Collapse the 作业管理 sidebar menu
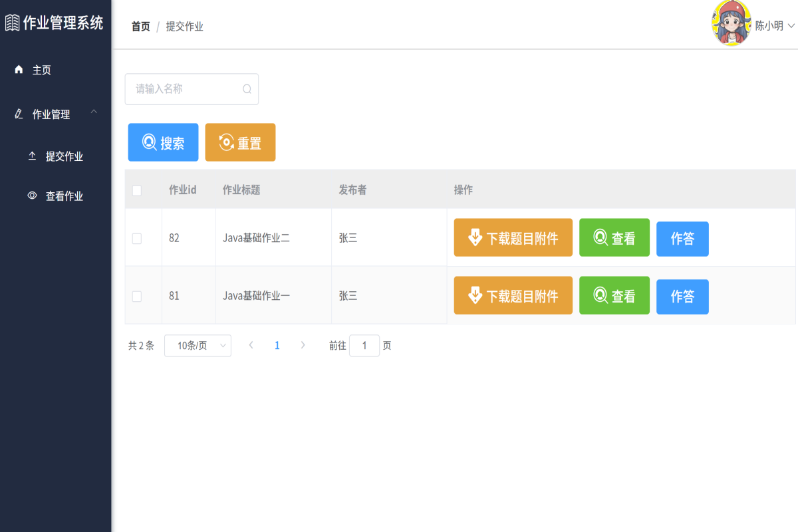The width and height of the screenshot is (798, 532). pyautogui.click(x=94, y=112)
